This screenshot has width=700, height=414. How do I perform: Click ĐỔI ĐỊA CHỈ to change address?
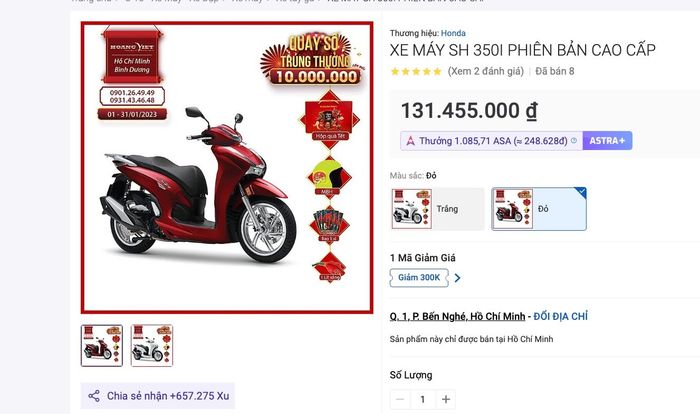click(560, 317)
